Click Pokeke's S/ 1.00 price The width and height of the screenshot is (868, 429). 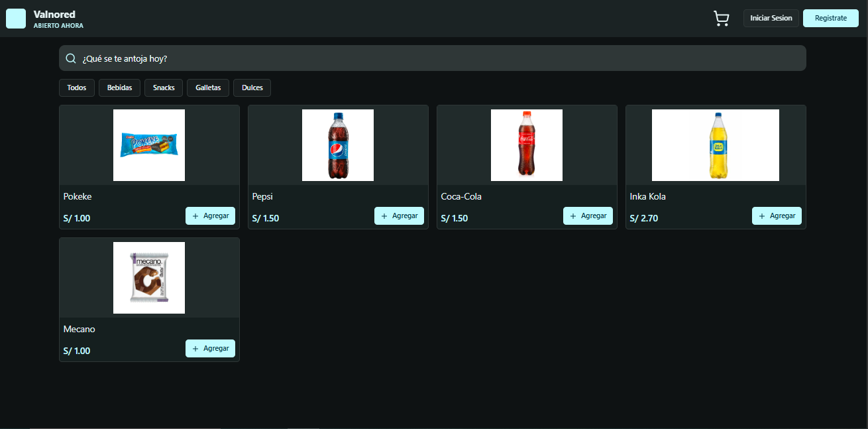77,218
